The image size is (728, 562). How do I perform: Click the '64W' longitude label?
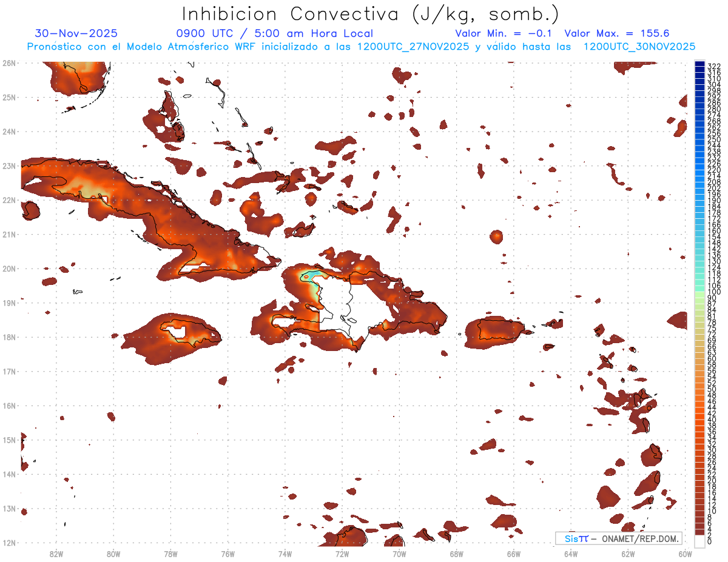[571, 554]
